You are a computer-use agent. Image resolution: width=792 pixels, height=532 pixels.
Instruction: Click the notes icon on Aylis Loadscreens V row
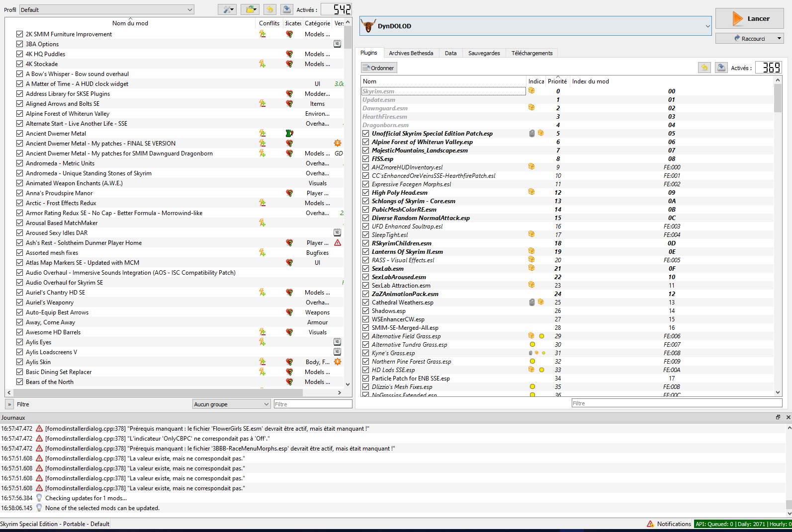click(337, 352)
